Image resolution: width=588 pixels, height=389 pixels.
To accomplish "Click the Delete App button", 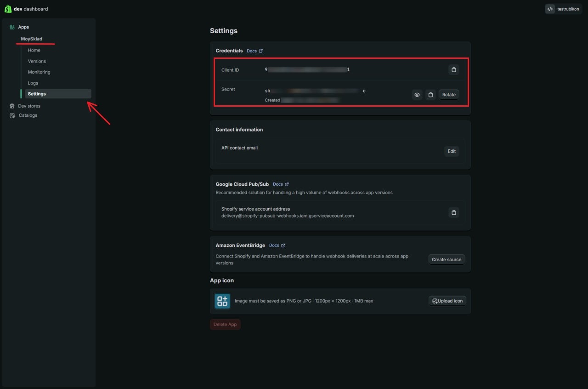I will (225, 325).
